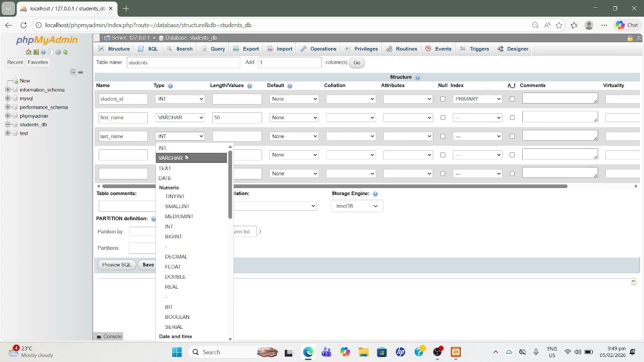Open the XAMPP icon in taskbar
The image size is (644, 362).
click(x=456, y=352)
